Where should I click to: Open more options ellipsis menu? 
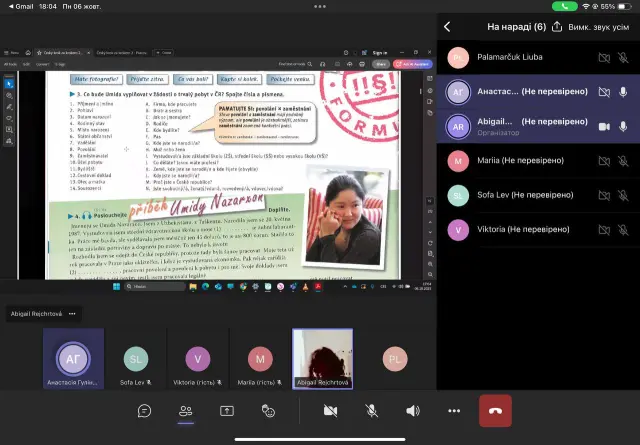tap(454, 410)
